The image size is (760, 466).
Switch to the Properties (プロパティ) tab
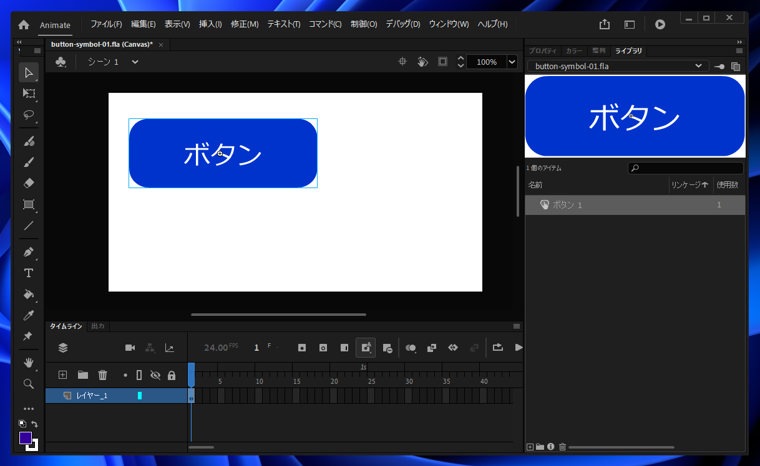542,51
